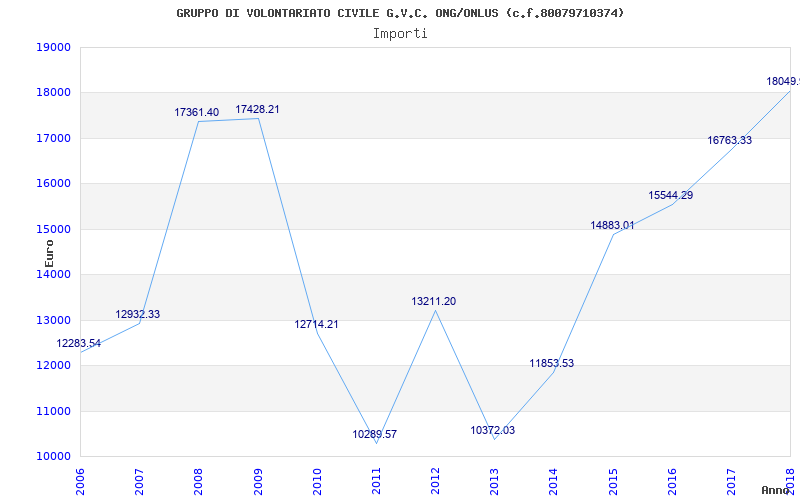
Task: Click y-axis tick 10000
Action: pos(53,456)
